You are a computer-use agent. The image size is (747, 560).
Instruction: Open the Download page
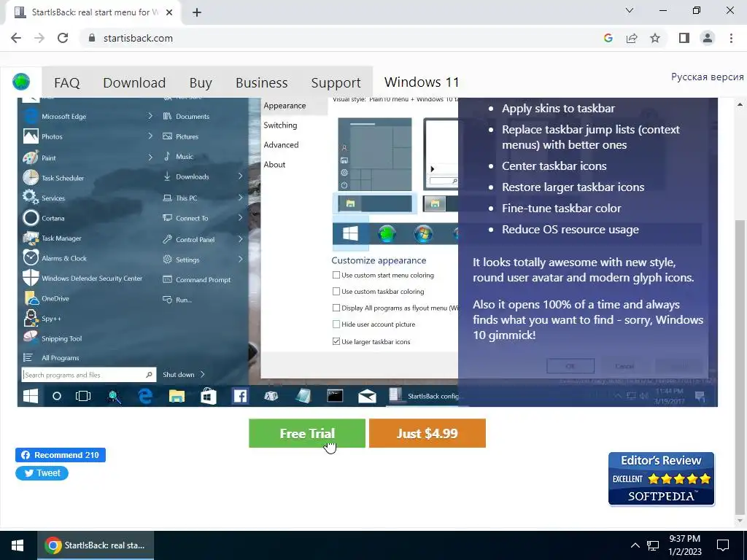[134, 82]
